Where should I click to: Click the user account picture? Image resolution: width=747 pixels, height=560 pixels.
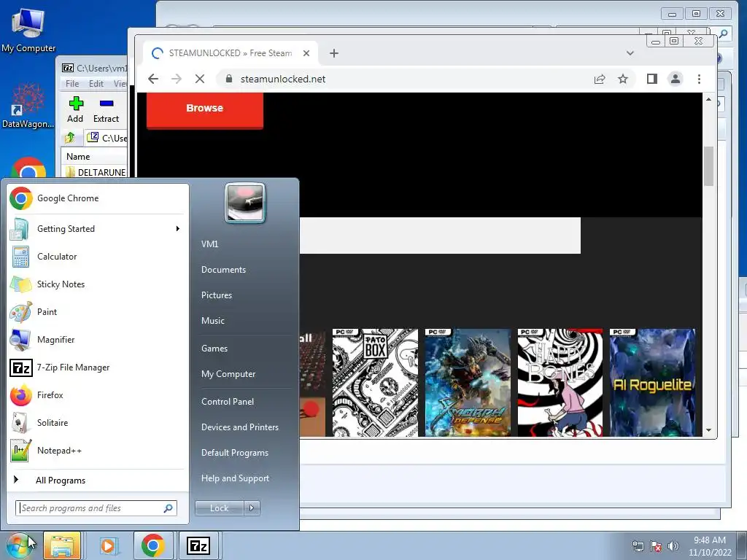pos(245,203)
